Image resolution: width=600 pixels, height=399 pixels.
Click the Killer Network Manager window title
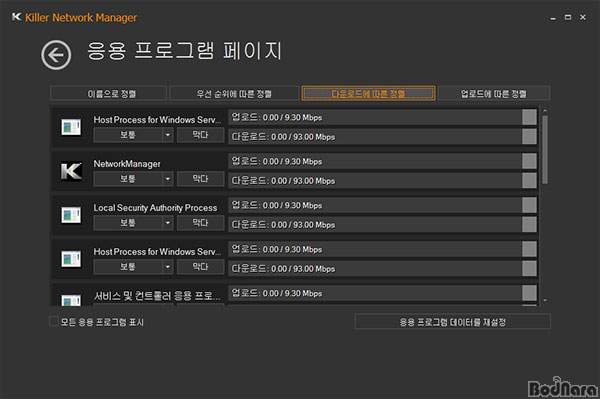pos(81,18)
